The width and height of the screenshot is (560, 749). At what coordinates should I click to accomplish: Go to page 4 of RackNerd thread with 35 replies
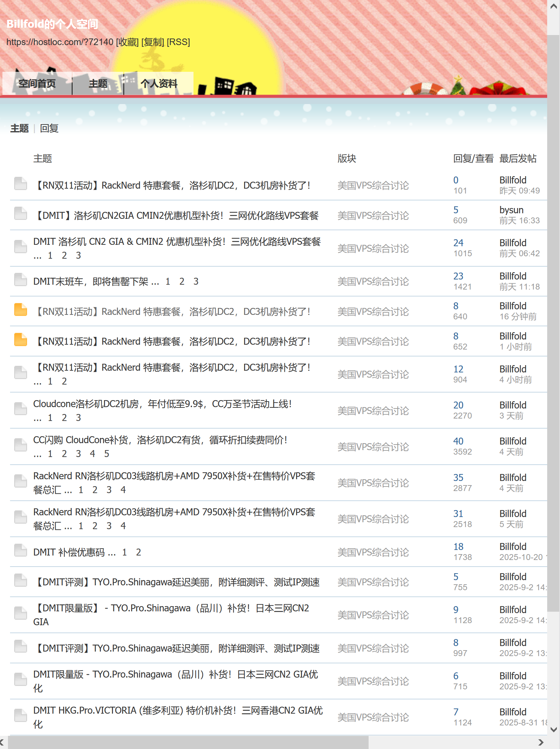(123, 490)
